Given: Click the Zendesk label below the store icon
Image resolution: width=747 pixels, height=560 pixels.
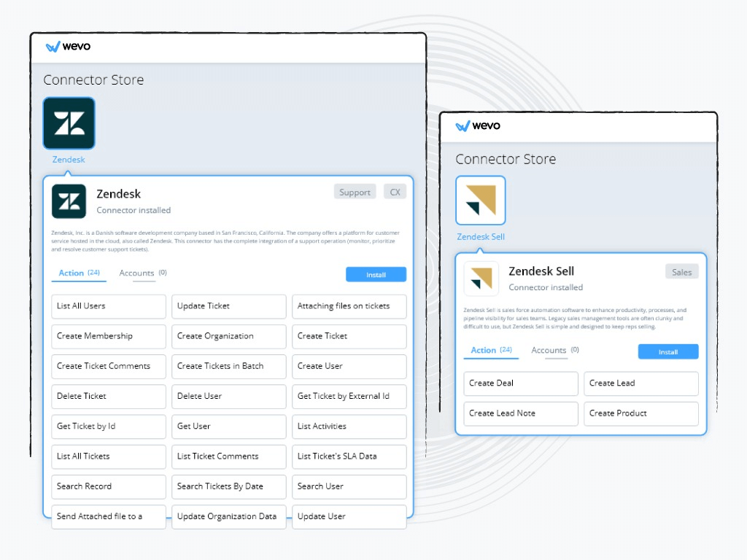Looking at the screenshot, I should point(69,159).
